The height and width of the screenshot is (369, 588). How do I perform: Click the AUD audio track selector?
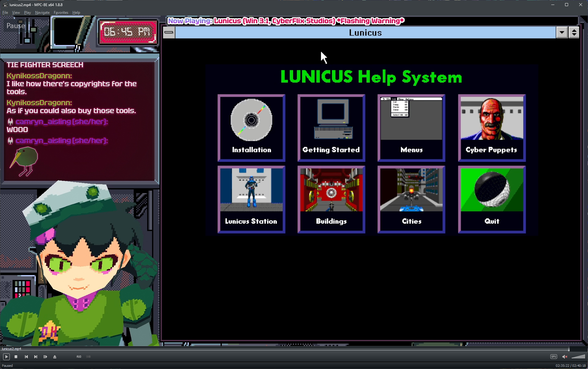[x=79, y=357]
